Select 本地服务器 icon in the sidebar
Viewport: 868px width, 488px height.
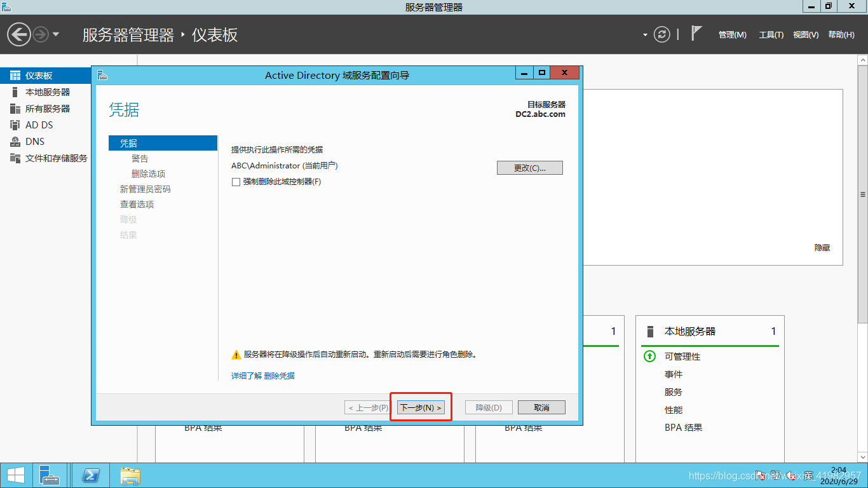click(15, 92)
